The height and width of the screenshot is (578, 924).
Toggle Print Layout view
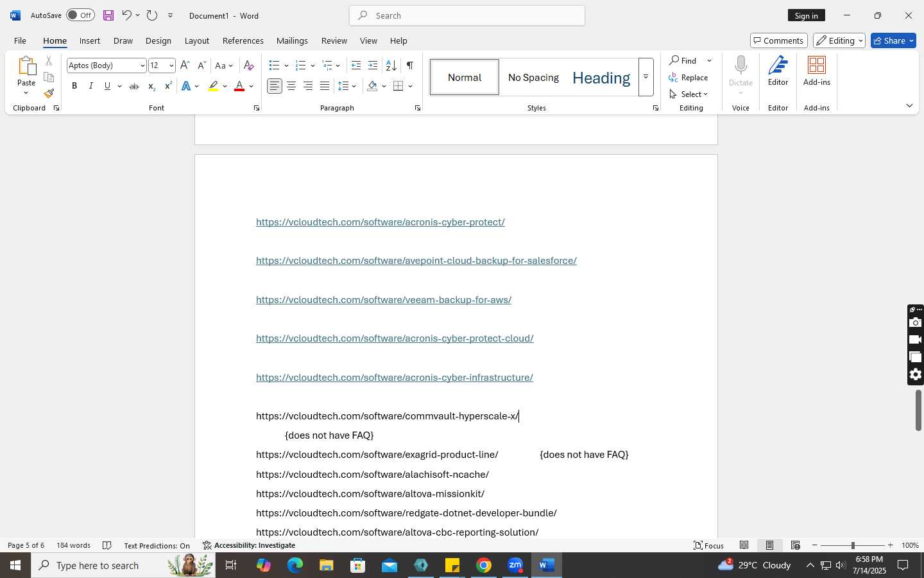(770, 545)
